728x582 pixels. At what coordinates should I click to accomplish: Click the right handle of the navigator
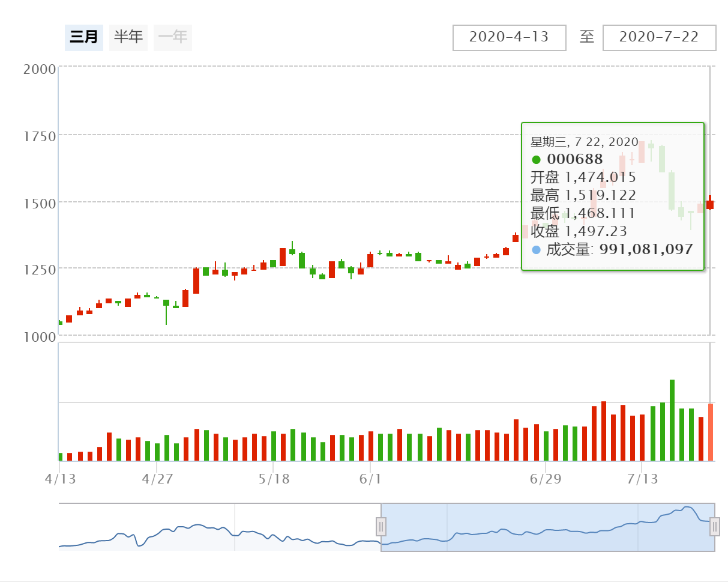tap(714, 527)
